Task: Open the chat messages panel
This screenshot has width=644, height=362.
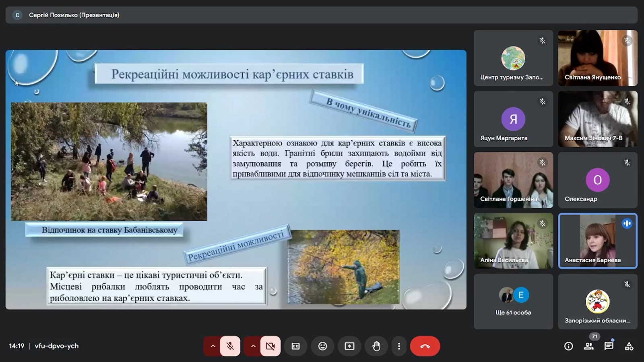Action: (x=609, y=346)
